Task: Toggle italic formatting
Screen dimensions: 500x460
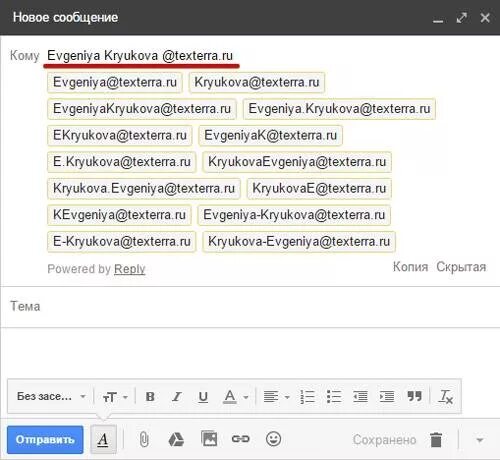Action: [x=176, y=397]
